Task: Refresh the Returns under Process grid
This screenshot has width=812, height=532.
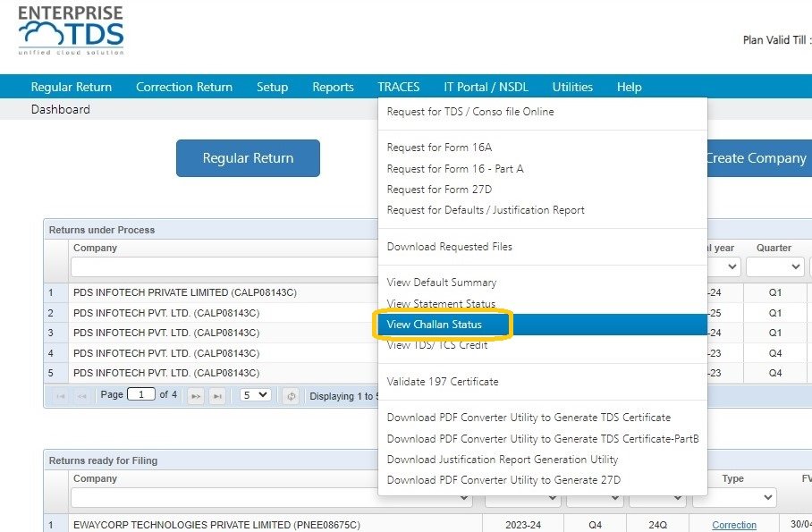Action: (x=291, y=396)
